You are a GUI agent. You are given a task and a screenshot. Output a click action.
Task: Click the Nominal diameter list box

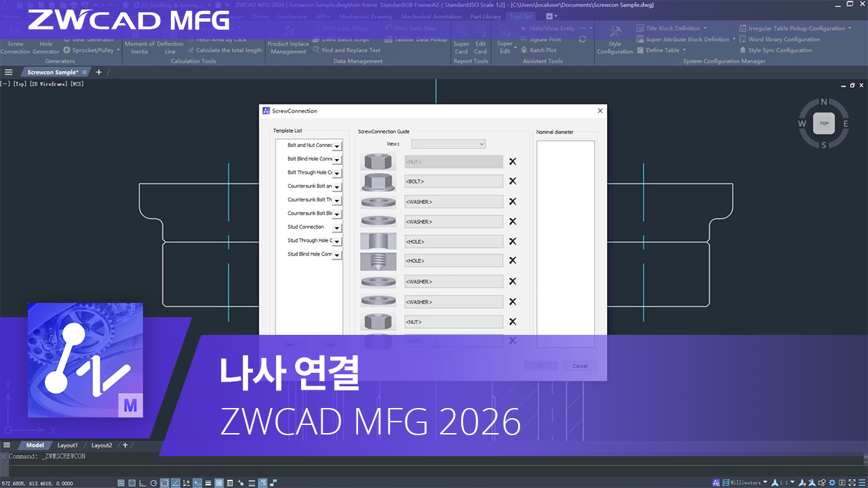tap(566, 244)
